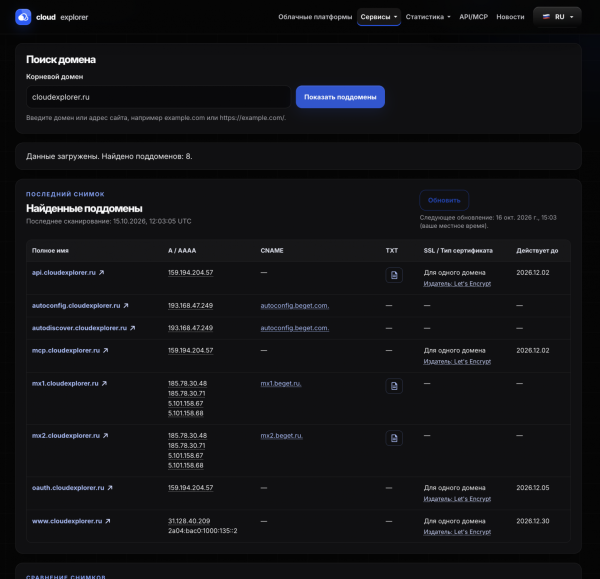This screenshot has height=579, width=600.
Task: Click IP 159.194.204.57 in oauth row
Action: point(191,488)
